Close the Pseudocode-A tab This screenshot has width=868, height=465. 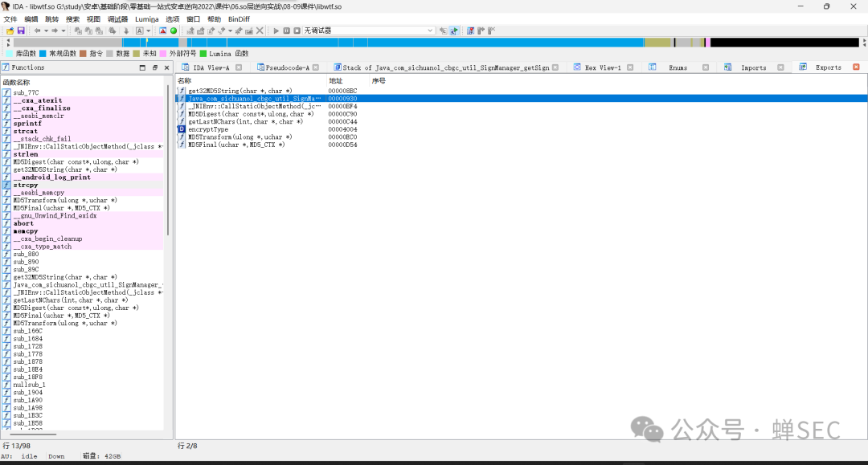click(x=316, y=67)
